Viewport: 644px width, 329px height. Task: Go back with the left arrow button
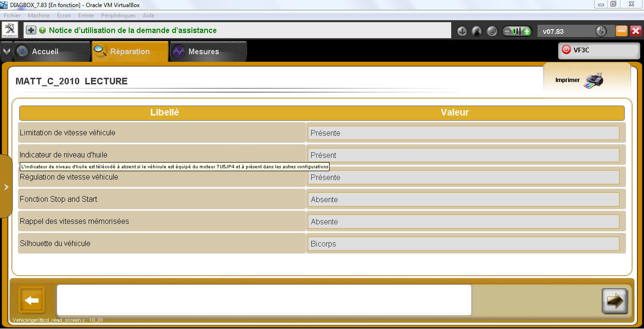click(x=32, y=300)
